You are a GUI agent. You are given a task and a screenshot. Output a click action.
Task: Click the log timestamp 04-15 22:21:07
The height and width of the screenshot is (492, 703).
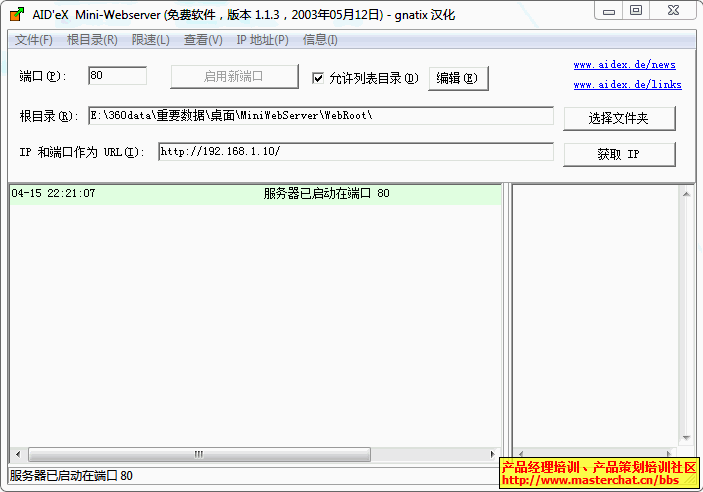pos(53,193)
